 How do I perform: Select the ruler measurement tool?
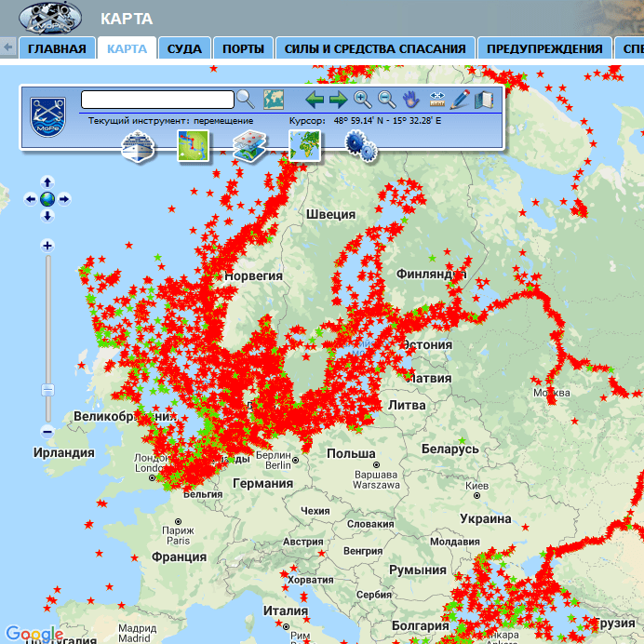click(436, 100)
